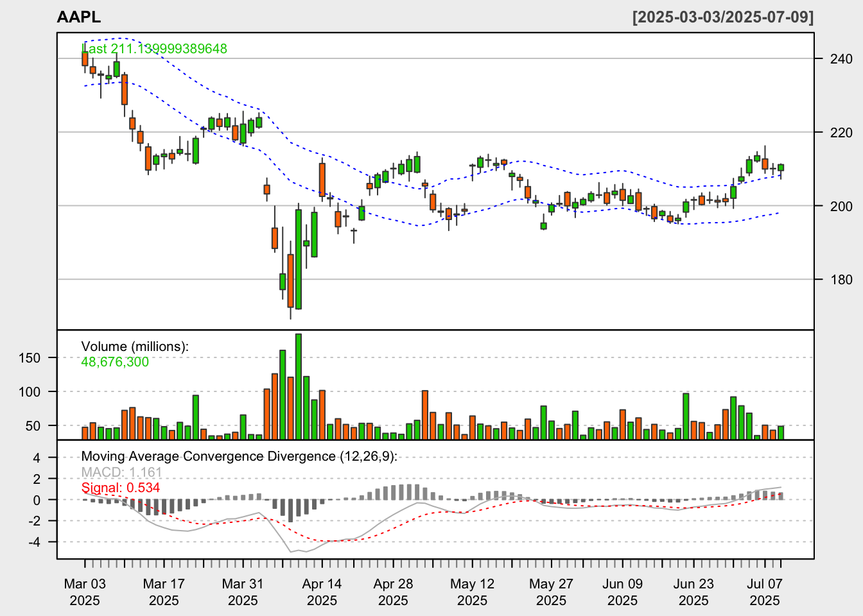The height and width of the screenshot is (616, 863).
Task: Click the MACD axis label -2
Action: click(x=34, y=521)
